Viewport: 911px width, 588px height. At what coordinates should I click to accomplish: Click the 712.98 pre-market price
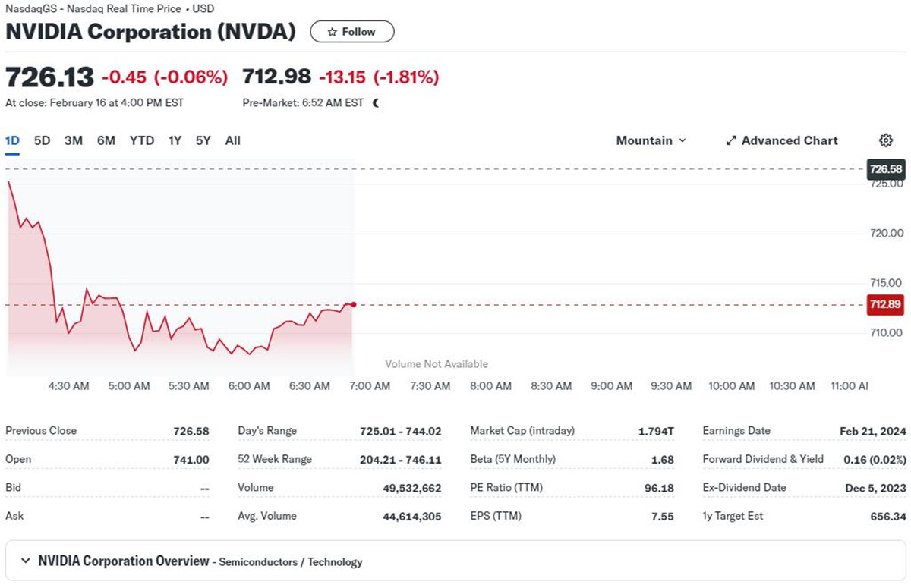point(277,77)
